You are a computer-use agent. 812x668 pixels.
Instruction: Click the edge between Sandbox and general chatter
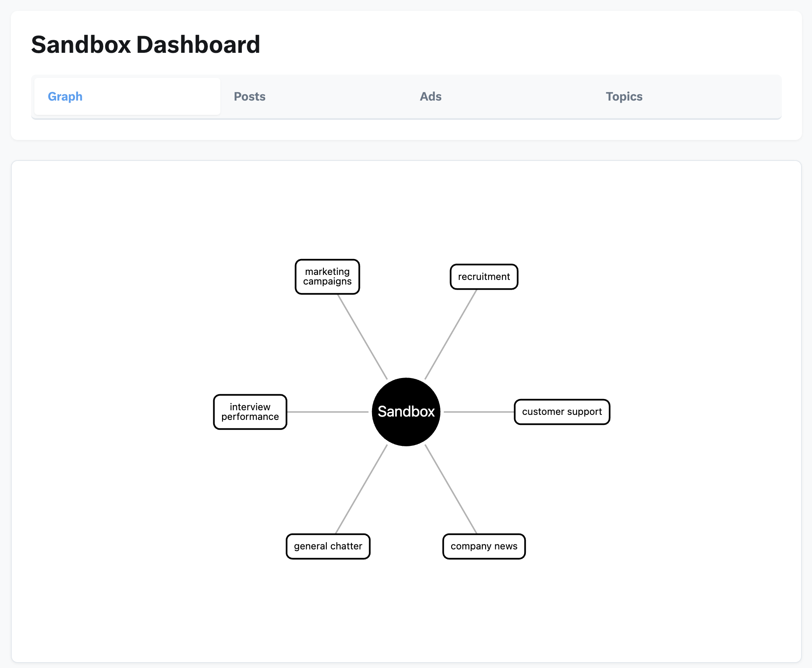pyautogui.click(x=362, y=489)
